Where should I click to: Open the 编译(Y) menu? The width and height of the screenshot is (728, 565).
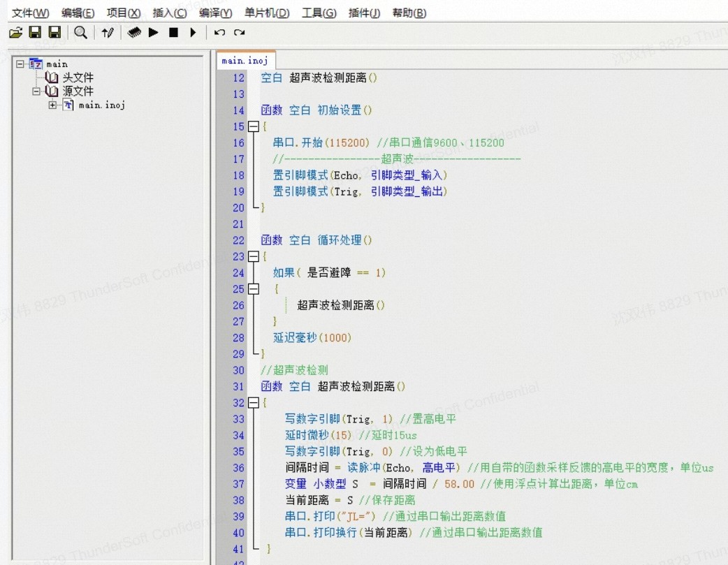point(215,13)
